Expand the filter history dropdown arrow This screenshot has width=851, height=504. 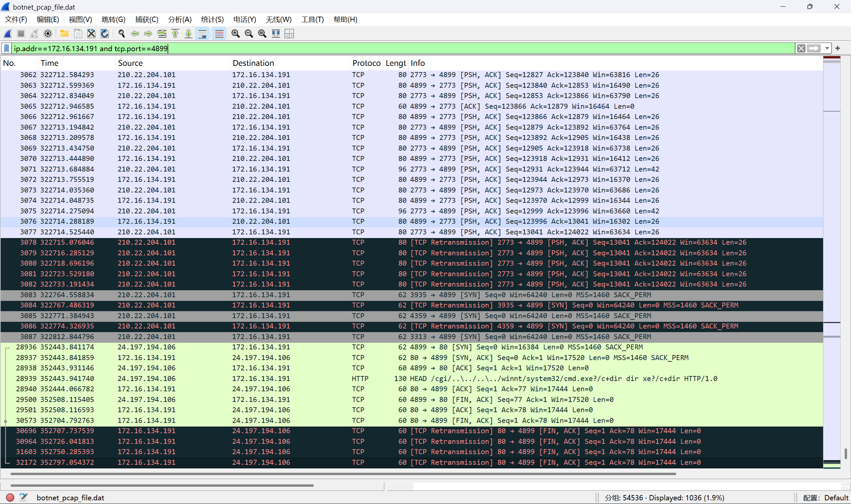[827, 49]
